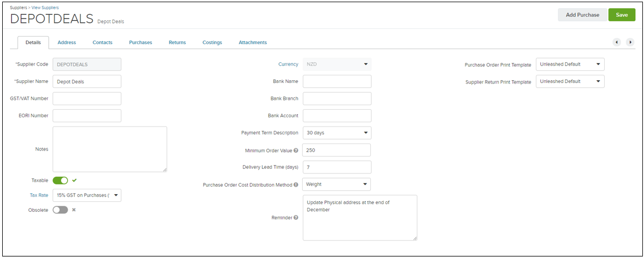Click inside the Reminder text area
This screenshot has height=257, width=644.
pos(360,218)
